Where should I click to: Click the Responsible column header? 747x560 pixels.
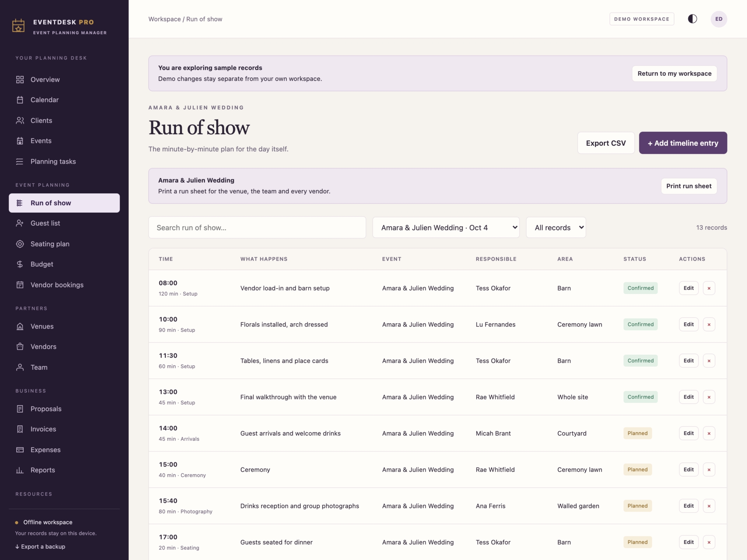(x=496, y=259)
